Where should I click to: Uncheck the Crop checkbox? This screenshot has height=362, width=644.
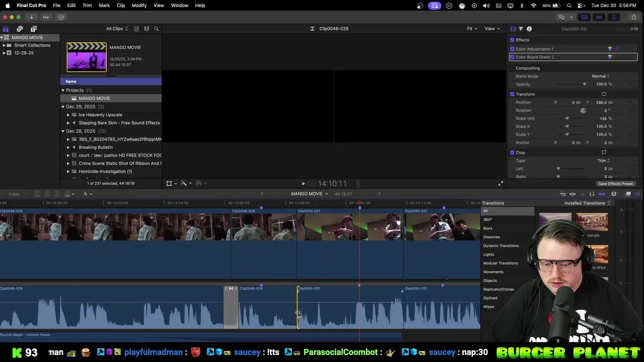click(512, 152)
